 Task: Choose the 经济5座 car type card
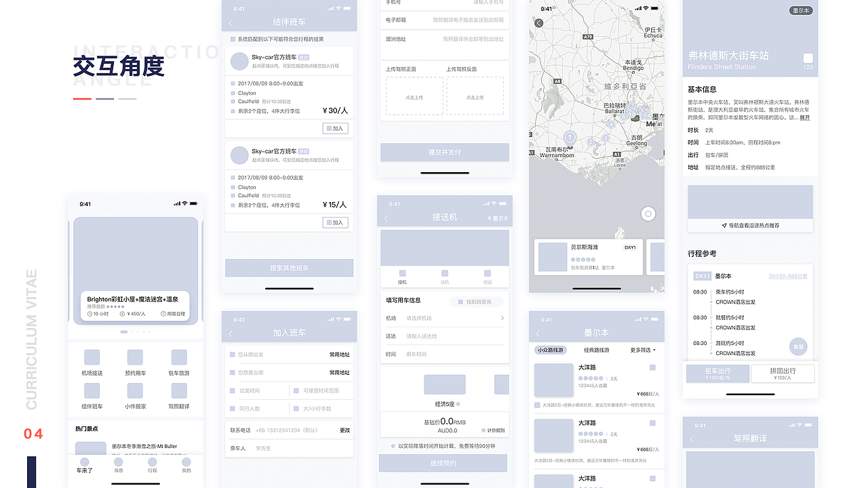[445, 384]
